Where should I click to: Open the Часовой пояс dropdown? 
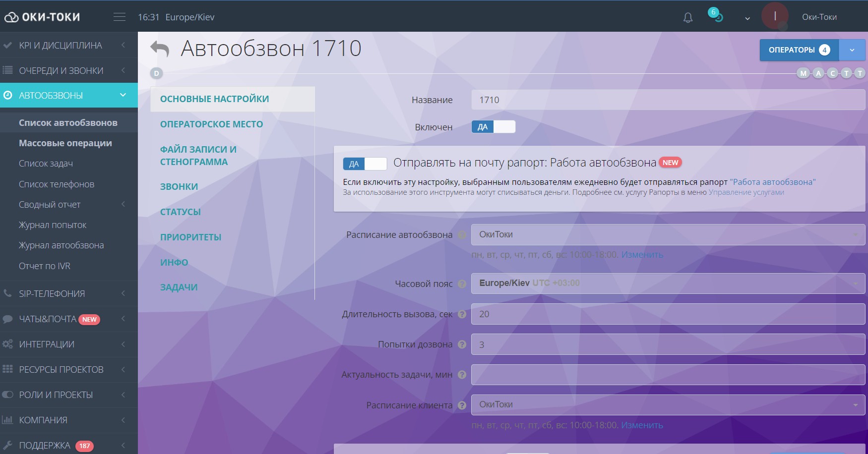tap(667, 284)
